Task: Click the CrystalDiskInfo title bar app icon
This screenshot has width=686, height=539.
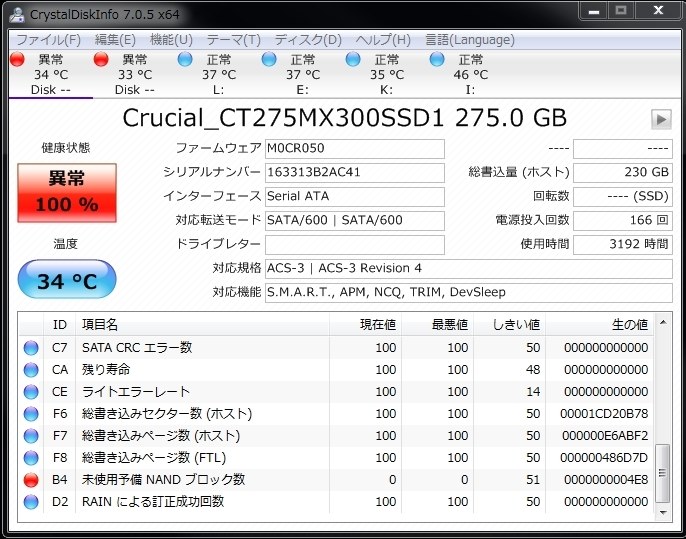Action: 18,14
